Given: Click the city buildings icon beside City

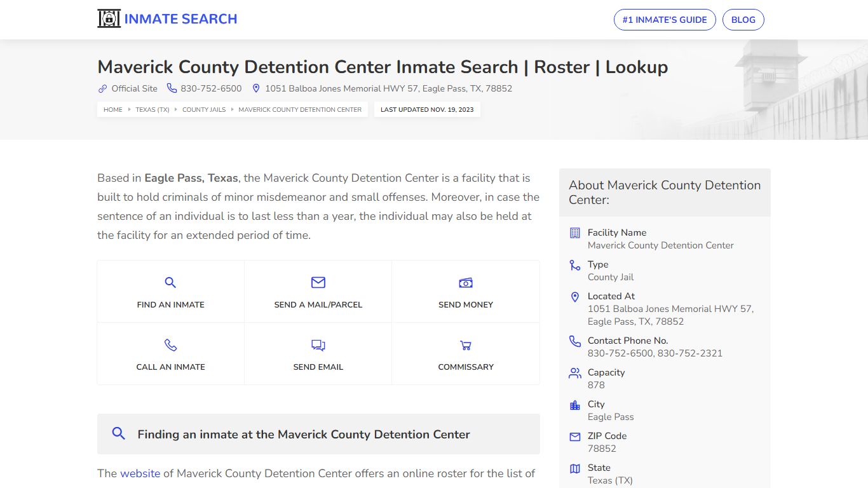Looking at the screenshot, I should point(575,405).
